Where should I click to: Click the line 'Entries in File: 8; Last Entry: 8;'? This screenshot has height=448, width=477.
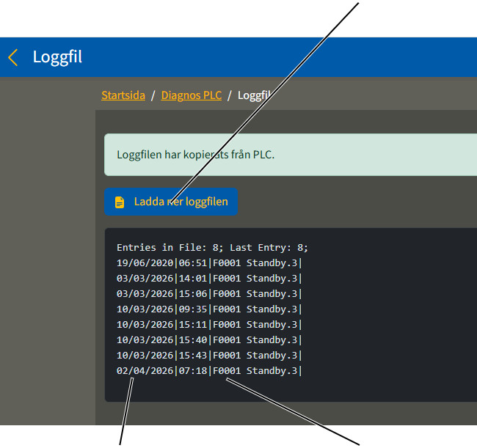coord(212,248)
